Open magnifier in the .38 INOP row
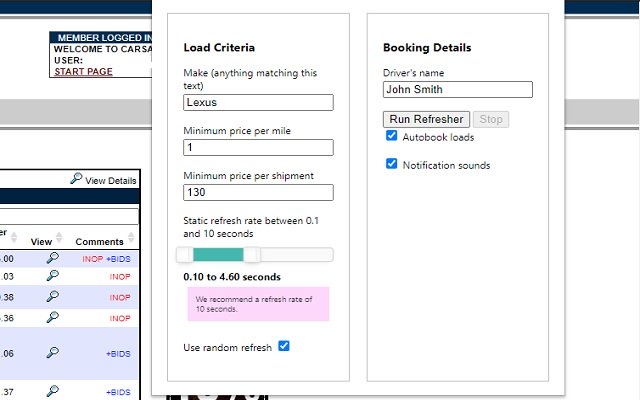This screenshot has width=640, height=400. (x=52, y=296)
